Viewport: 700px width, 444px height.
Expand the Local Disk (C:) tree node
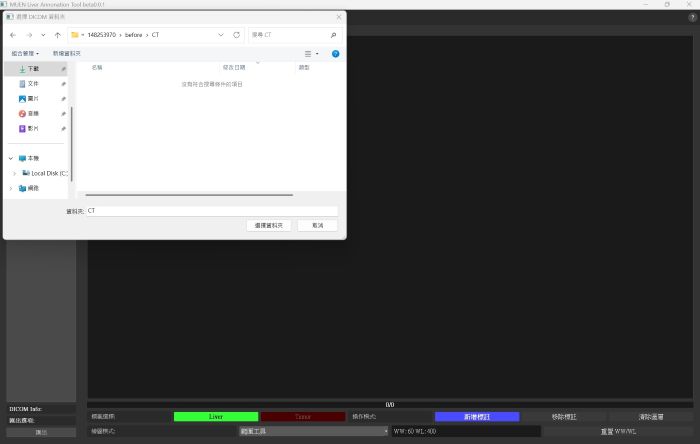[x=14, y=173]
